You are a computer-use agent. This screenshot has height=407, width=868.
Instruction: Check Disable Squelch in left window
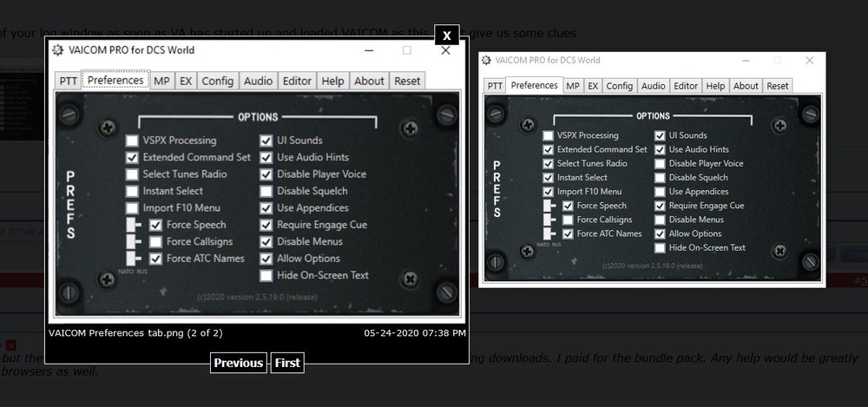(266, 191)
